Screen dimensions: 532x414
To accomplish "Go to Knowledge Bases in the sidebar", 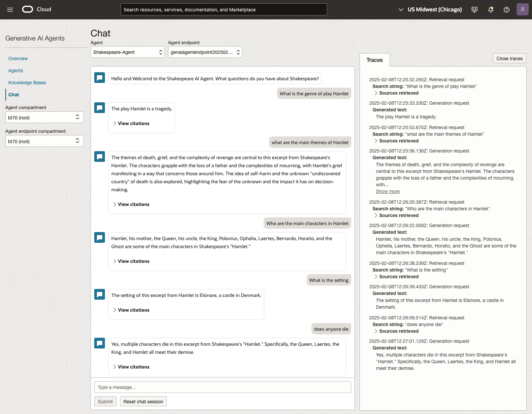I will click(27, 83).
